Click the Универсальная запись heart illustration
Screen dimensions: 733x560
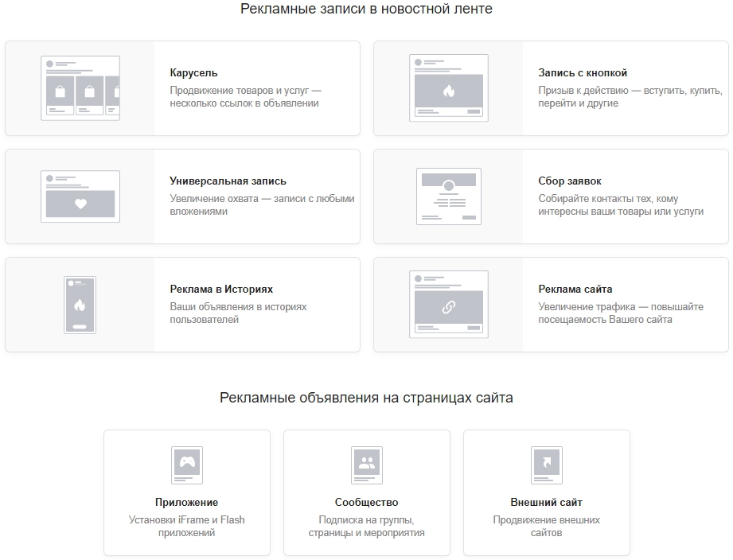[80, 196]
